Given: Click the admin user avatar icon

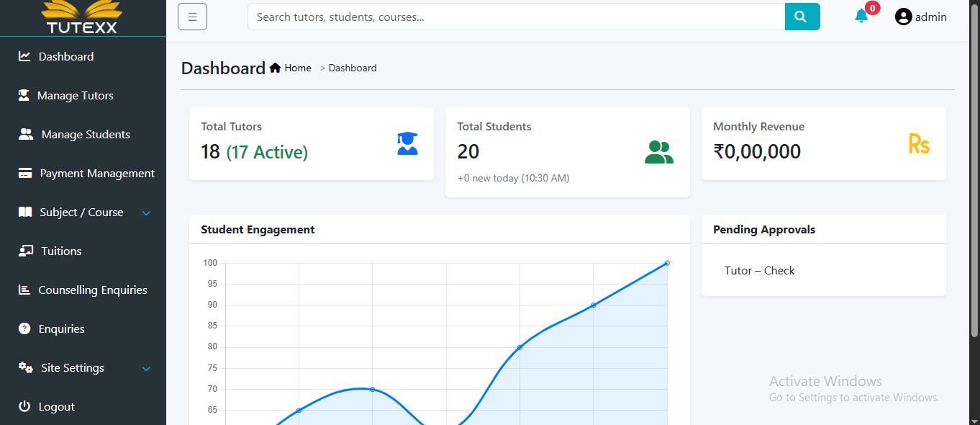Looking at the screenshot, I should (x=903, y=17).
